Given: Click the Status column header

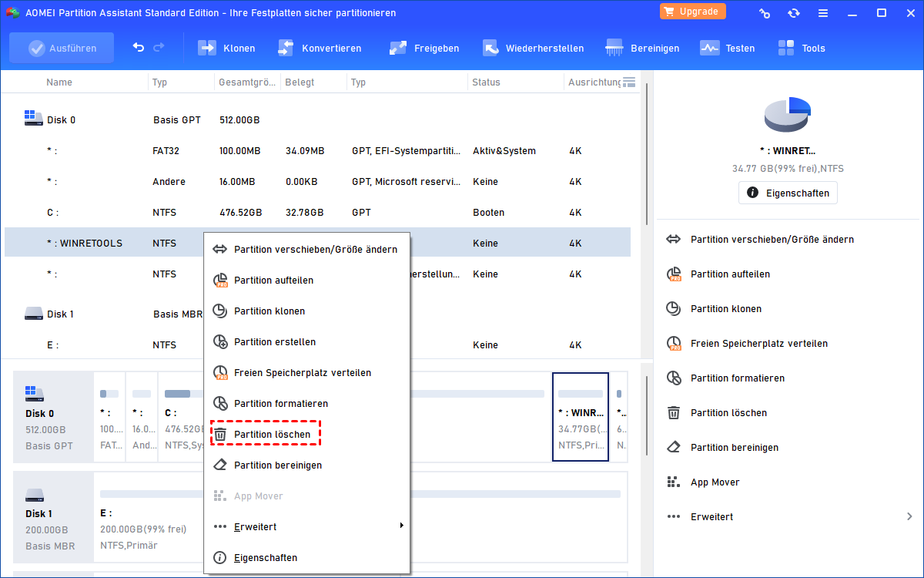Looking at the screenshot, I should pyautogui.click(x=486, y=82).
